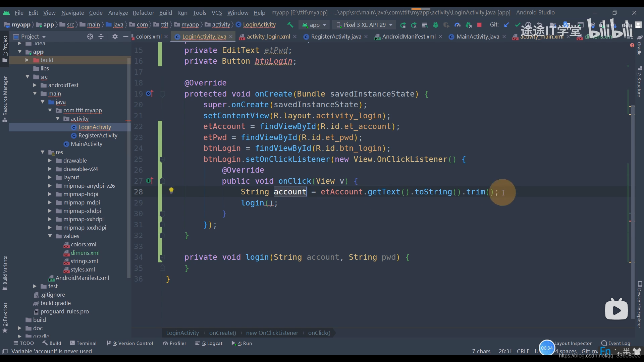Hide the Project panel with minus icon
Screen dimensions: 644x362
pos(126,37)
